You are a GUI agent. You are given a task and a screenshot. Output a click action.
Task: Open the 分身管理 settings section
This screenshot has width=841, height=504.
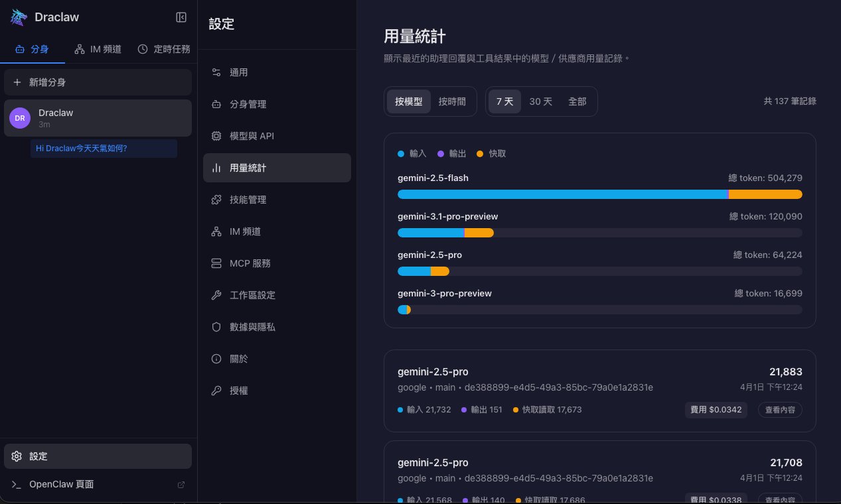(x=252, y=104)
